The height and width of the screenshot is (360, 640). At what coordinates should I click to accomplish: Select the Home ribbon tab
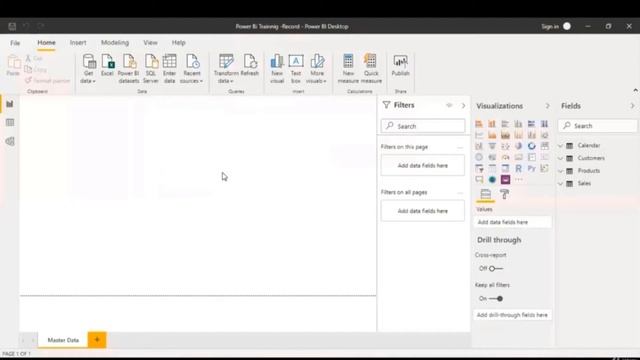pos(47,43)
